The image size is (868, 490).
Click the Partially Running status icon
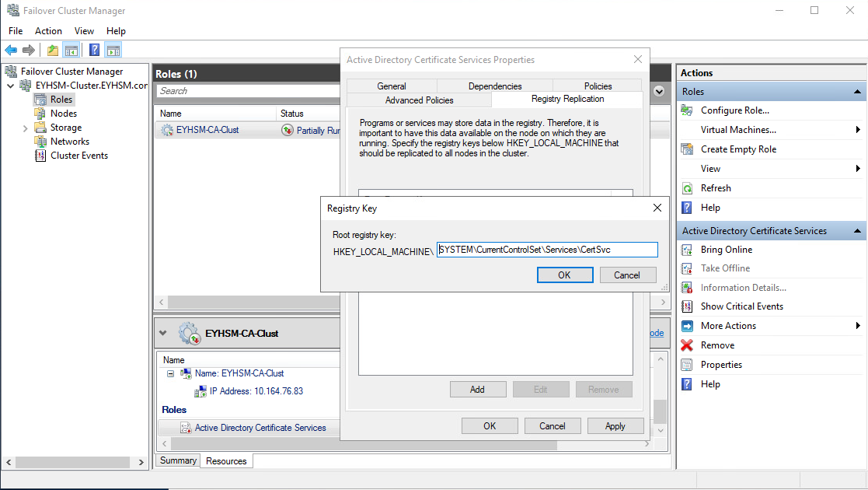(288, 130)
